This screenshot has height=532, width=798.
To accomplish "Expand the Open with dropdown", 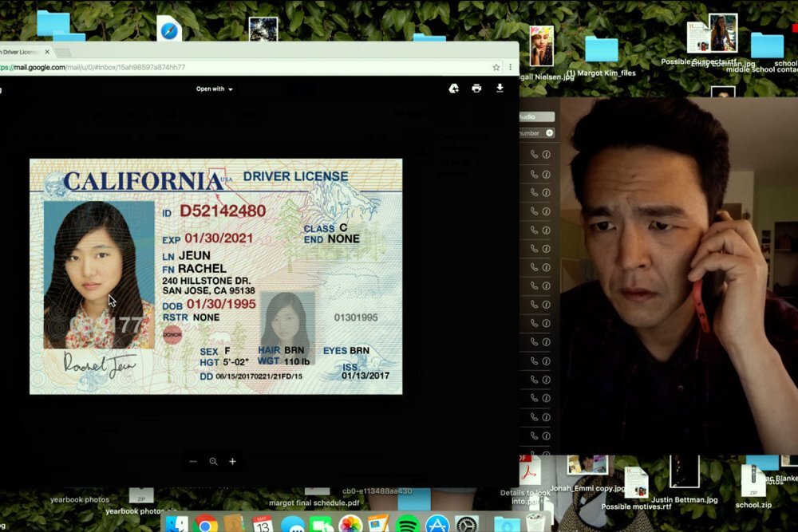I will click(x=214, y=89).
